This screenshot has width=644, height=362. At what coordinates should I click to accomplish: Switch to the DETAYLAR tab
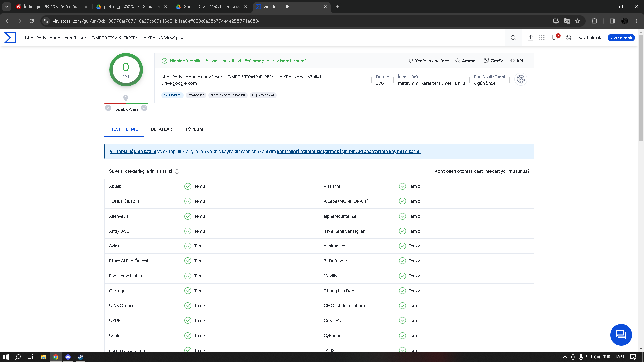coord(161,129)
